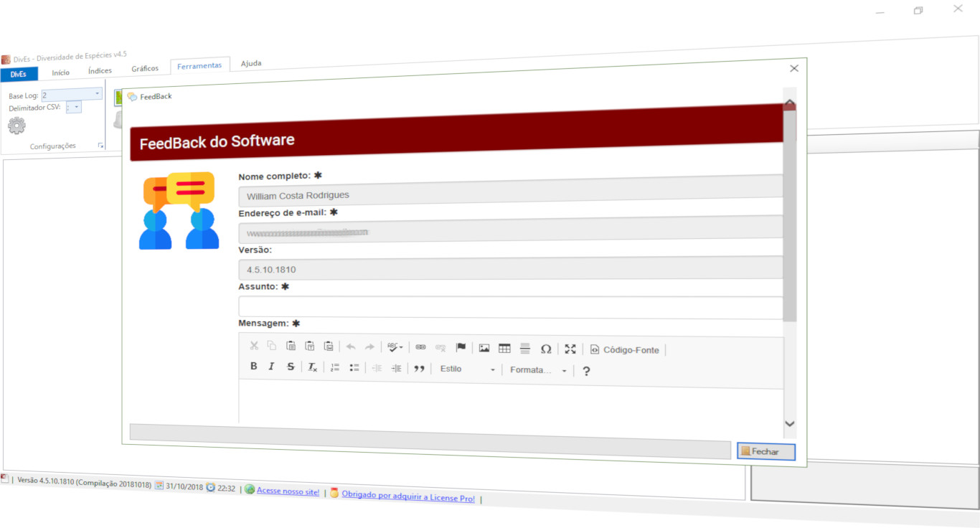This screenshot has width=980, height=528.
Task: Click the Configurações group launcher arrow
Action: pos(100,146)
